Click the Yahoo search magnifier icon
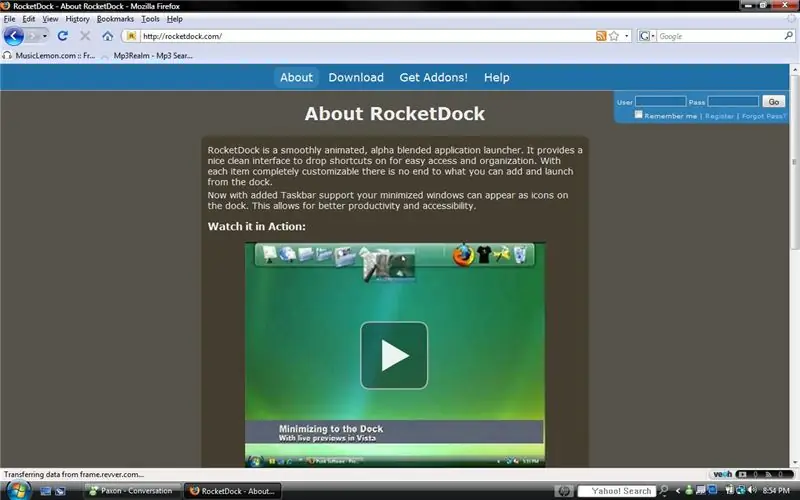Image resolution: width=800 pixels, height=500 pixels. [x=663, y=491]
